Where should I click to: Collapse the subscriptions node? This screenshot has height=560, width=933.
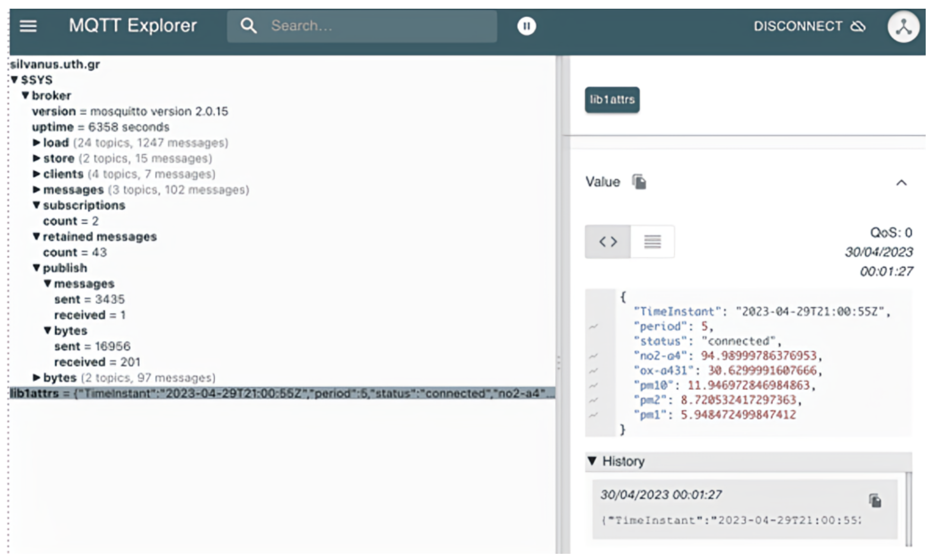pos(37,205)
